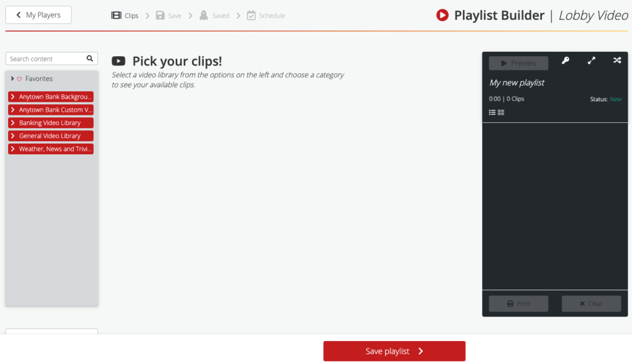Go to the Clips step

click(x=125, y=15)
